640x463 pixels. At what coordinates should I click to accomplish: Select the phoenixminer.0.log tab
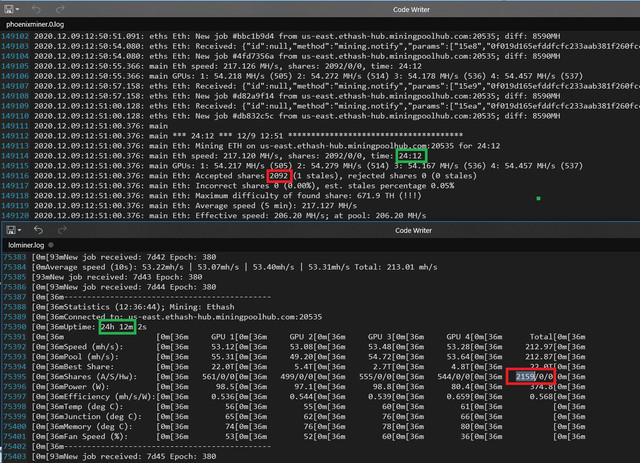click(x=35, y=24)
